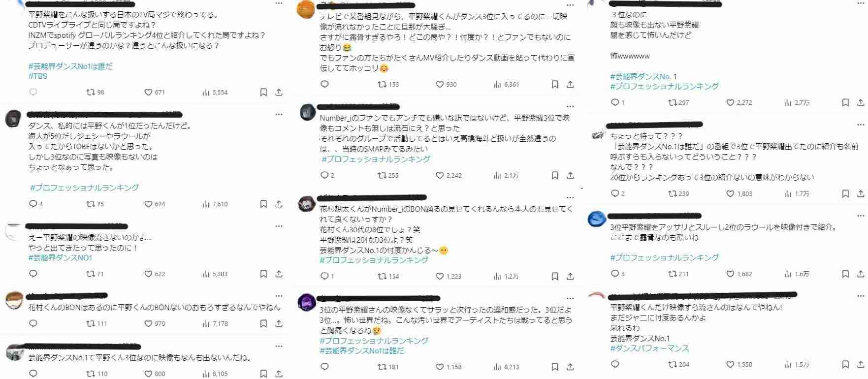Open more options on the #TBS tweet
The image size is (868, 379).
(279, 3)
